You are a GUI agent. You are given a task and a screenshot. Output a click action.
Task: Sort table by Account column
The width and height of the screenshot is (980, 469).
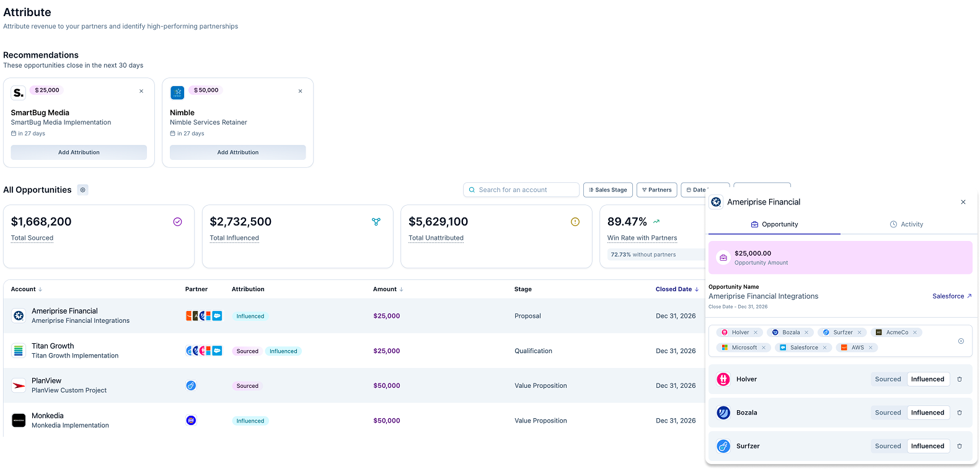(27, 289)
